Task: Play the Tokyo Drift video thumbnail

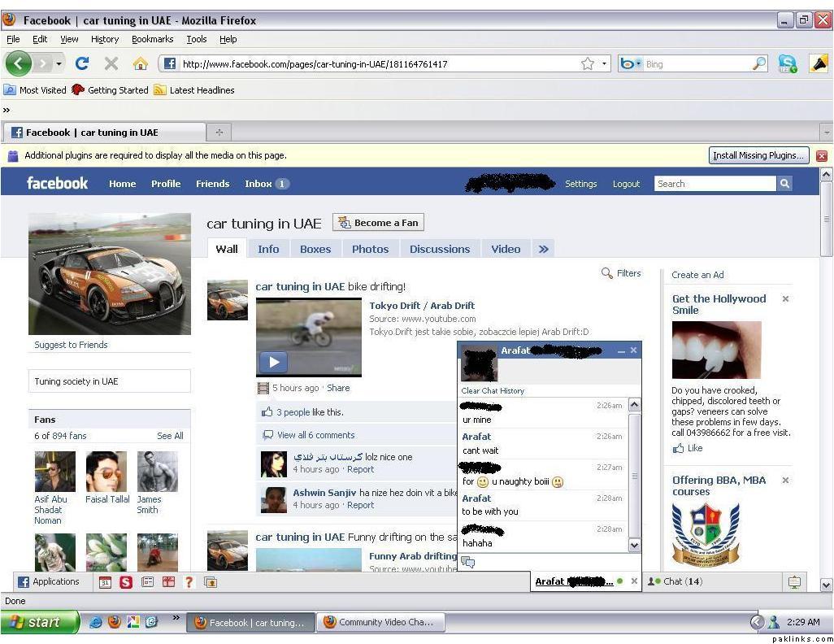Action: point(273,362)
